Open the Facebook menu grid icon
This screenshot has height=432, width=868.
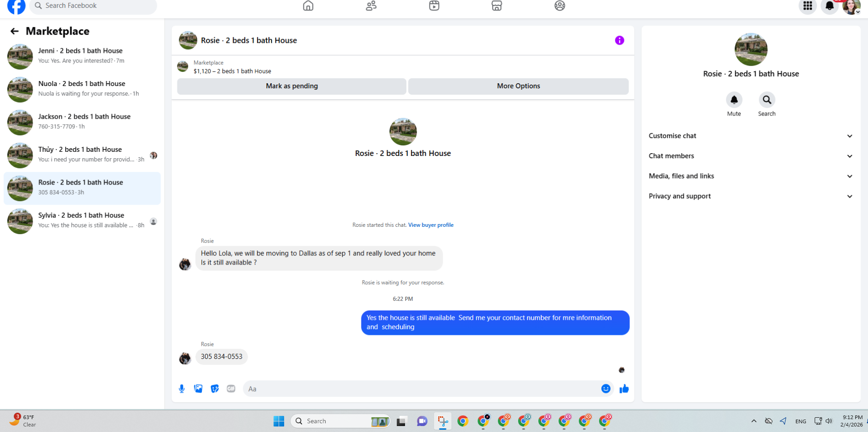tap(807, 6)
